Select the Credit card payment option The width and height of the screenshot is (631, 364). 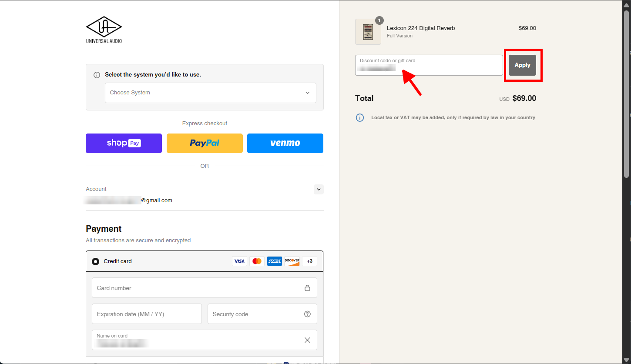tap(96, 261)
